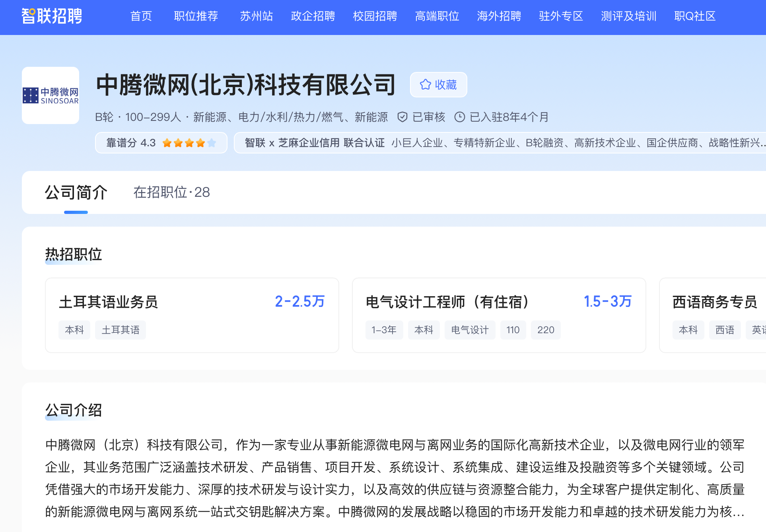Open the 土耳其语业务员 job card

pos(108,302)
